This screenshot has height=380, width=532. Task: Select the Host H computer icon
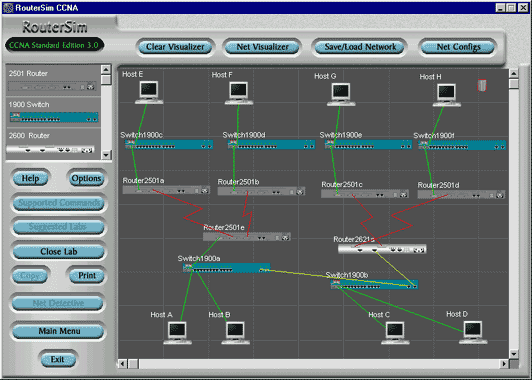click(446, 95)
